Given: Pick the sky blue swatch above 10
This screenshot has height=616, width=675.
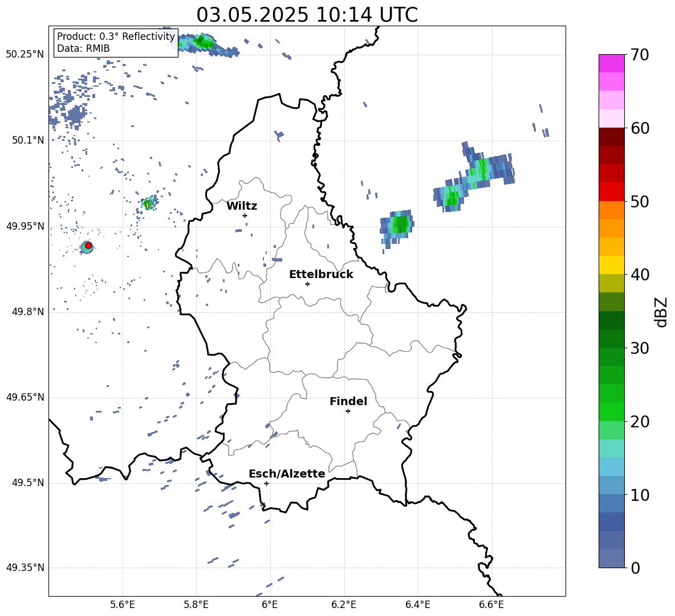Looking at the screenshot, I should point(611,485).
